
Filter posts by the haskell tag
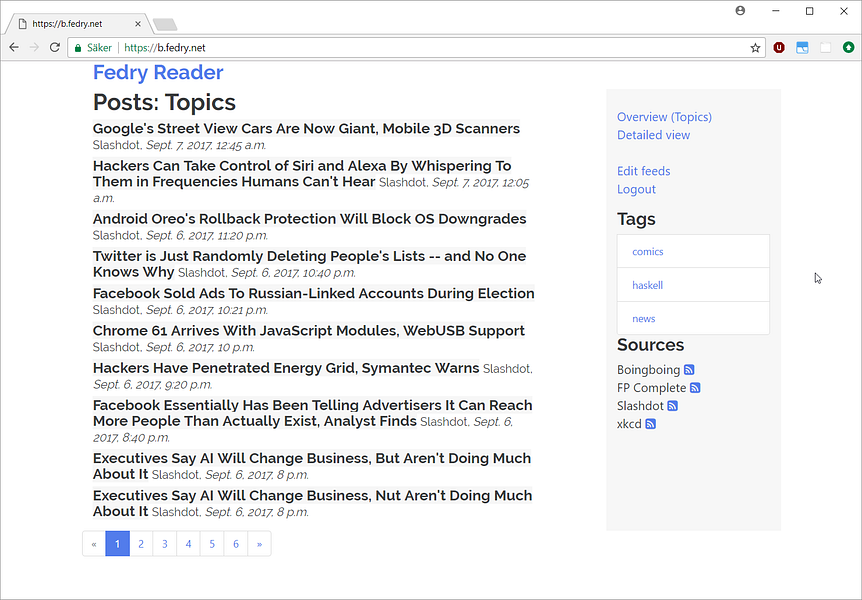[648, 285]
